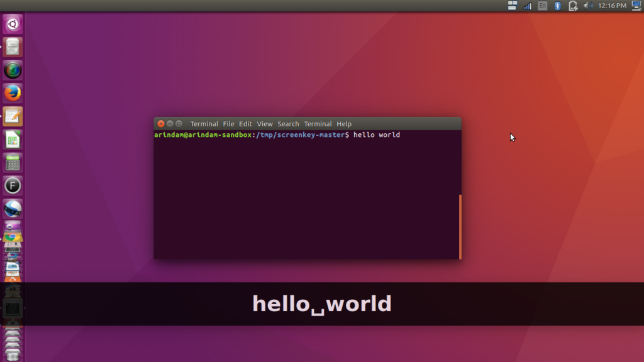
Task: Open the 12:16 PM clock calendar dropdown
Action: (x=613, y=6)
